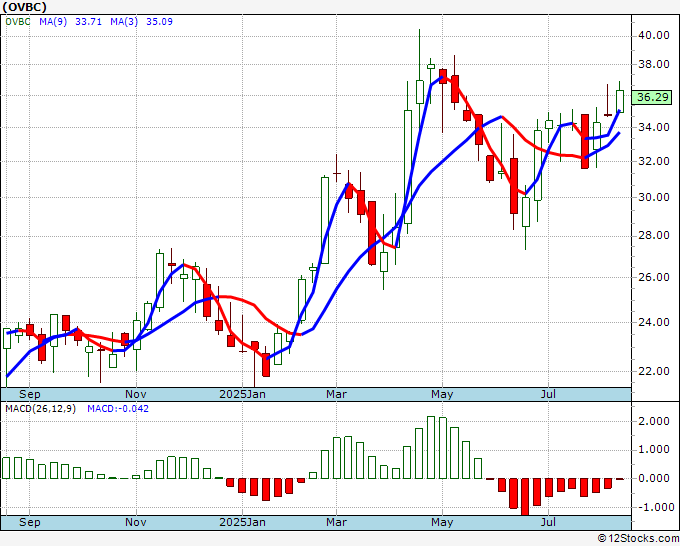Click the MACD:-0.042 value readout
680x546 pixels.
(118, 409)
